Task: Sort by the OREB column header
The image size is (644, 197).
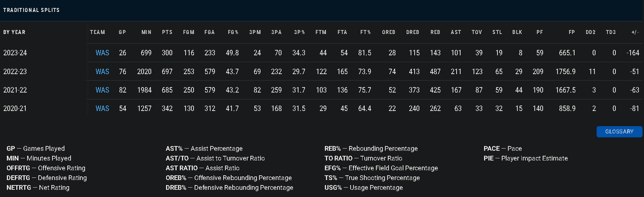Action: [389, 32]
